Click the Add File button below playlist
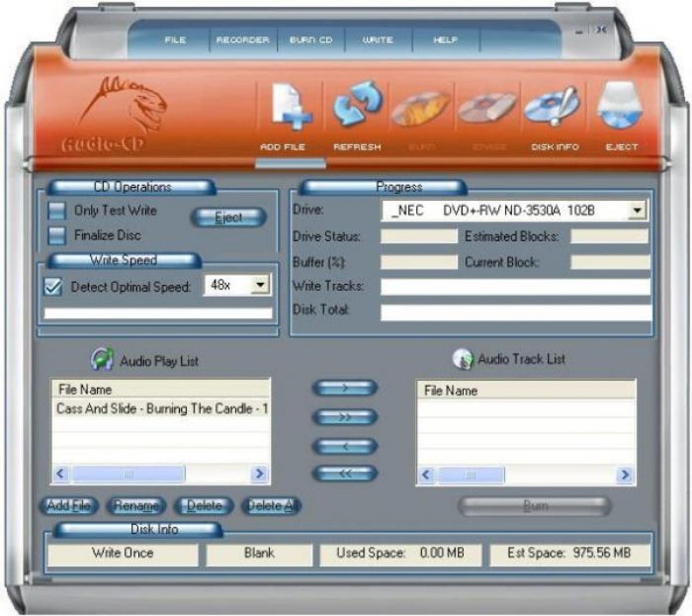Image resolution: width=692 pixels, height=616 pixels. tap(69, 505)
